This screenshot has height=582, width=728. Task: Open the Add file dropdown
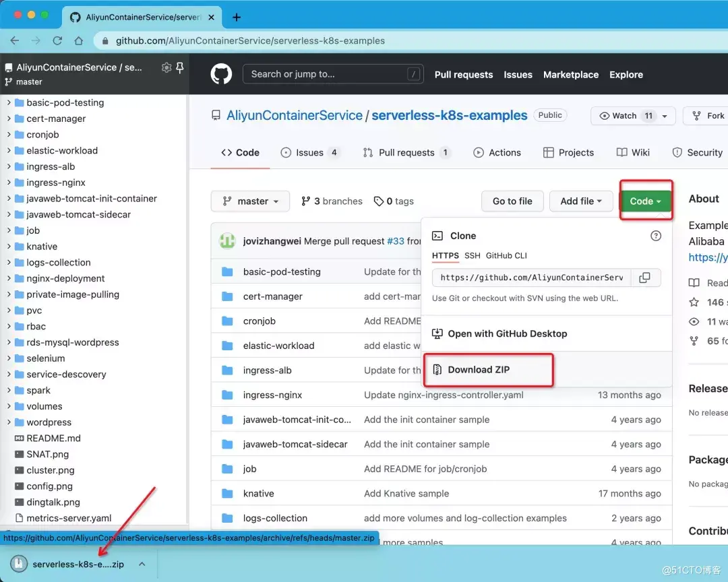(581, 201)
